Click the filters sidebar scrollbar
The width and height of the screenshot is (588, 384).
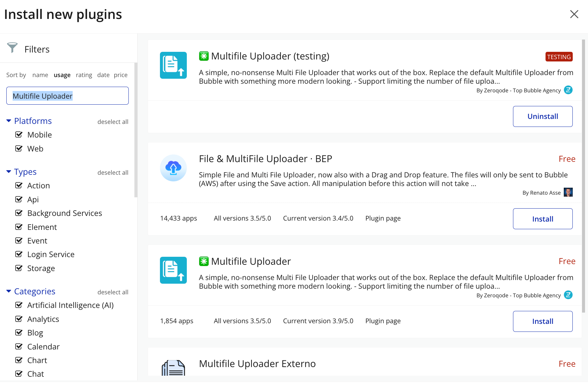136,130
